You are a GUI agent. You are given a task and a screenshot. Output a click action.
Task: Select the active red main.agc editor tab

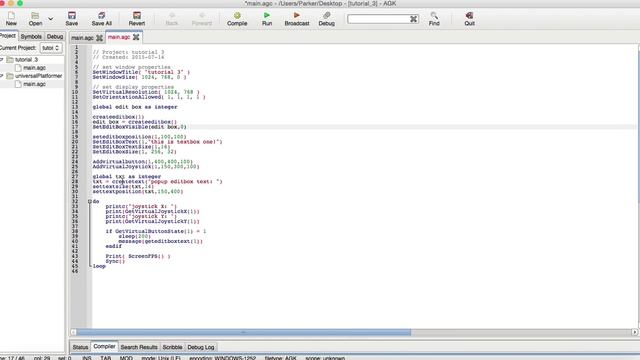[119, 37]
